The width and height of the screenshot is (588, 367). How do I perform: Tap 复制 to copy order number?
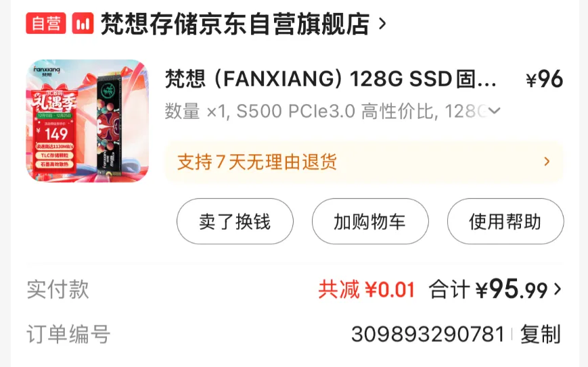[541, 334]
